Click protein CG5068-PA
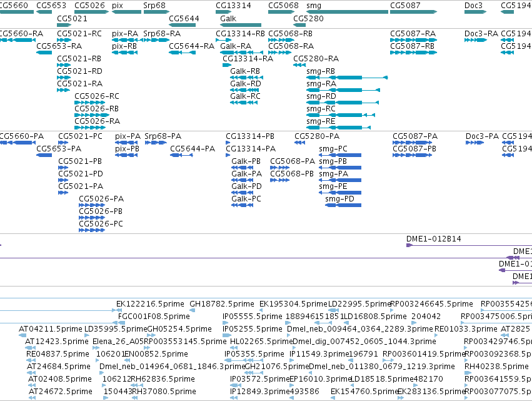The height and width of the screenshot is (401, 532). [280, 168]
